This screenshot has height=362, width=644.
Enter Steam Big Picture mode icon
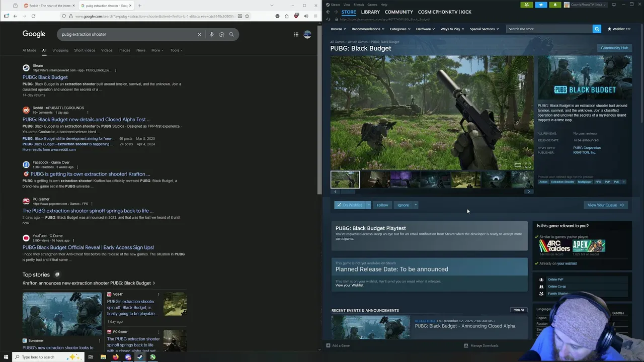[613, 5]
